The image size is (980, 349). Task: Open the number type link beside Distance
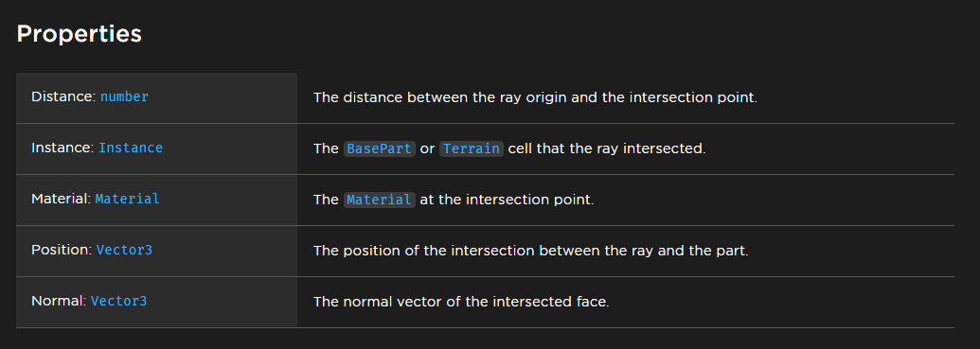point(124,97)
